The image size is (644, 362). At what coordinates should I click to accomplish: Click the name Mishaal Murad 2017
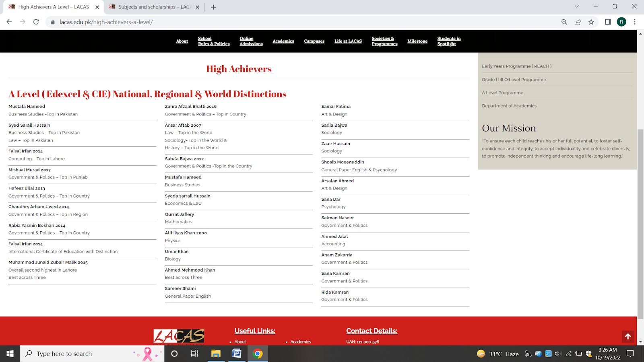[x=30, y=170]
